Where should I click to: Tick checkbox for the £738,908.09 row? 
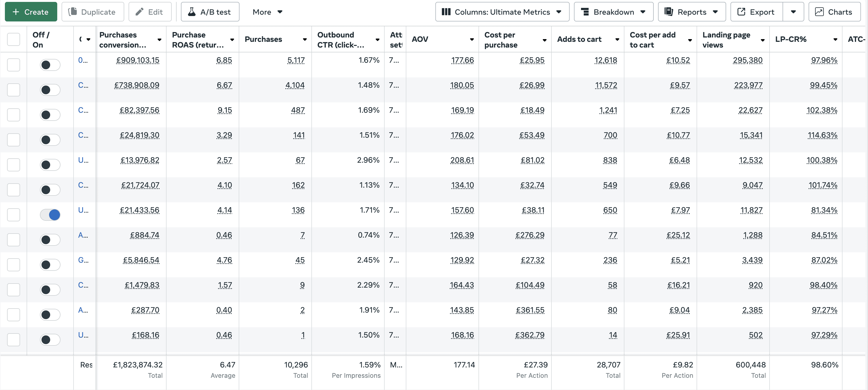[x=14, y=90]
